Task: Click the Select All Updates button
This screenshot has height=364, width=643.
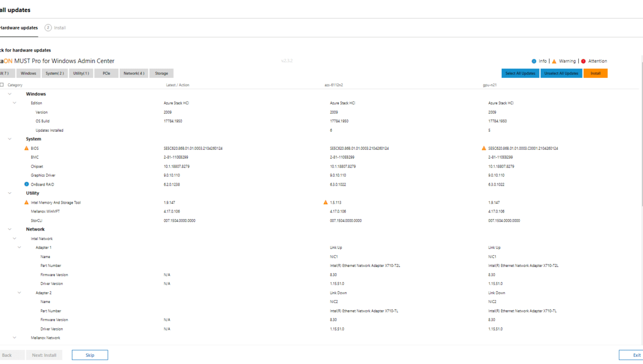Action: [x=520, y=73]
